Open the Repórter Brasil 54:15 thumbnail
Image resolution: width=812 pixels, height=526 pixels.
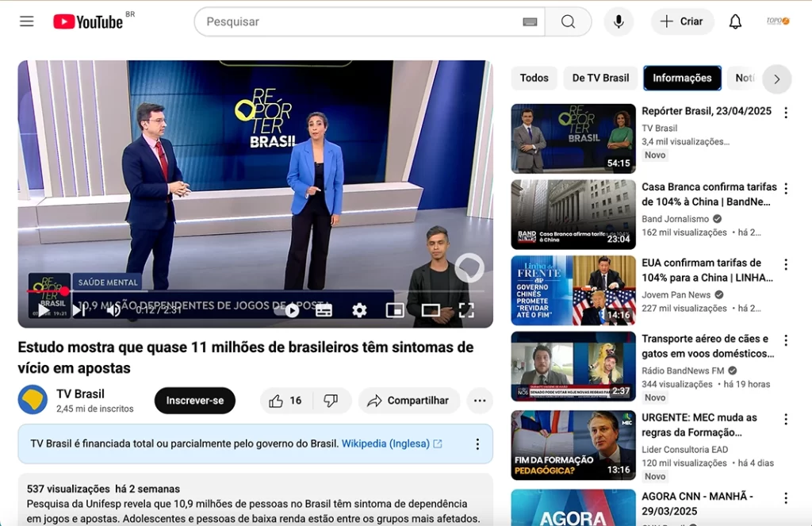coord(573,138)
